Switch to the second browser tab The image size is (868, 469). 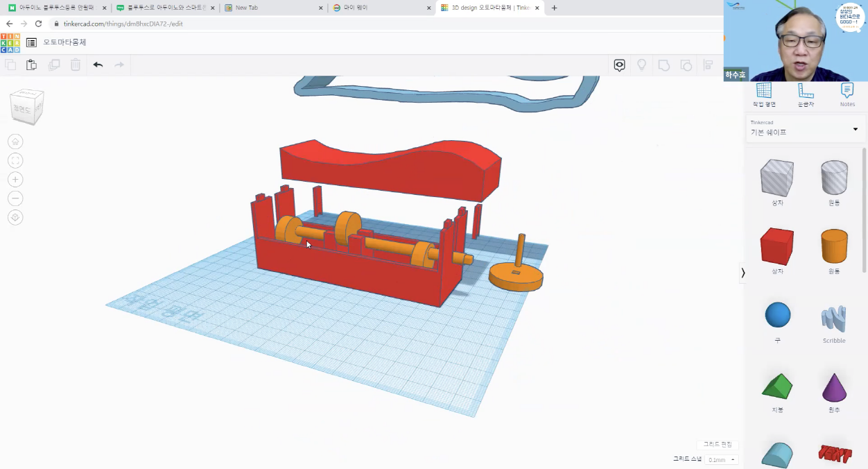(x=165, y=8)
